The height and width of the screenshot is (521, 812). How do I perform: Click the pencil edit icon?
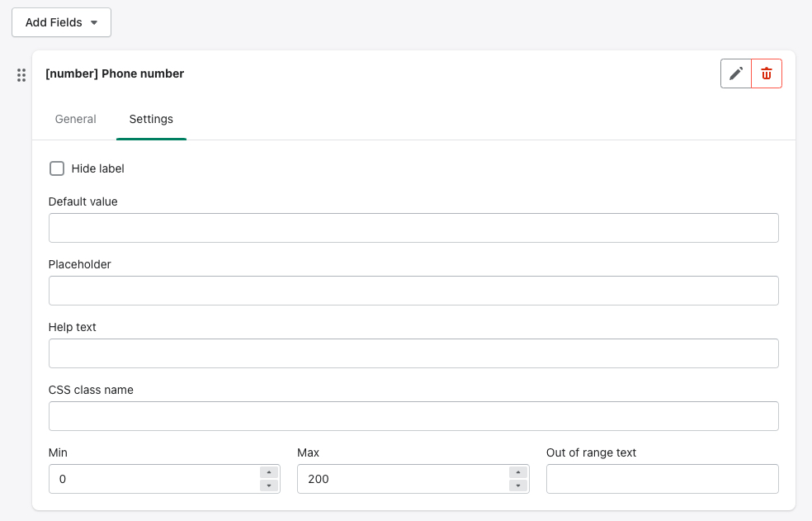click(736, 73)
